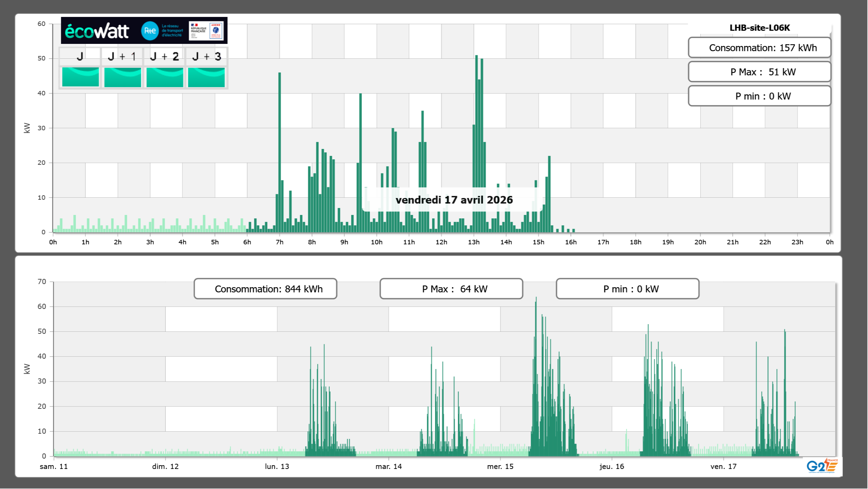868x489 pixels.
Task: Click the green signal icon under J + 3
Action: [x=206, y=77]
